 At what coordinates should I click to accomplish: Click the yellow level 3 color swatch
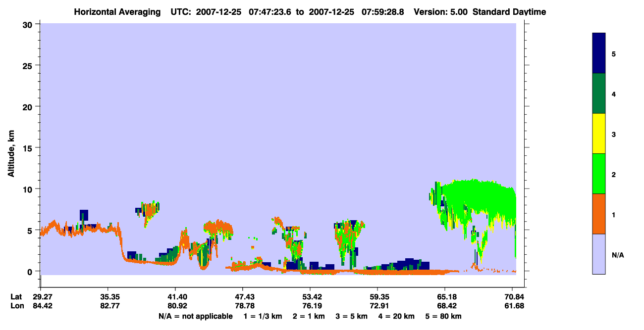[599, 134]
